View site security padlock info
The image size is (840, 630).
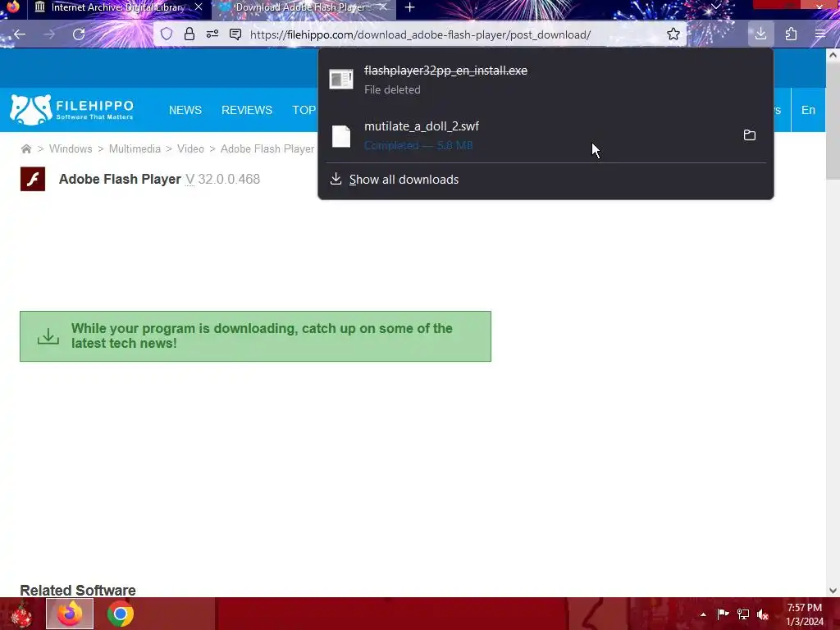click(x=189, y=34)
